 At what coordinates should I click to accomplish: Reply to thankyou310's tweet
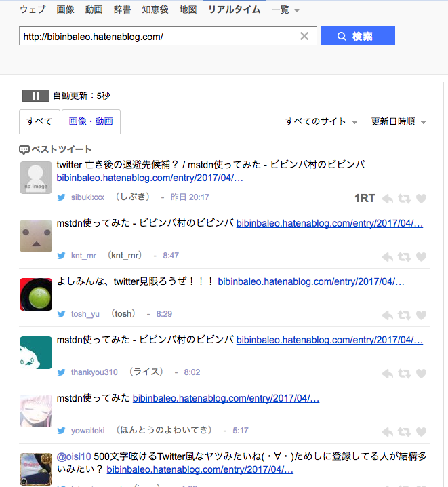387,374
